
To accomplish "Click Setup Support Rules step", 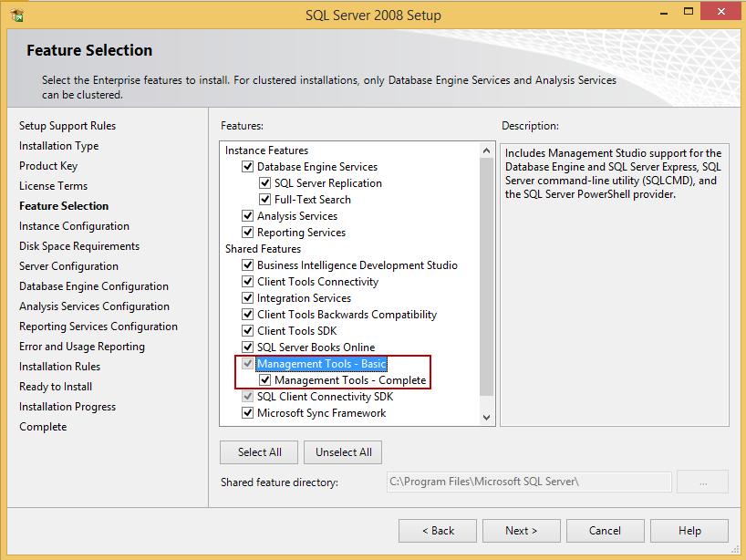I will coord(67,126).
